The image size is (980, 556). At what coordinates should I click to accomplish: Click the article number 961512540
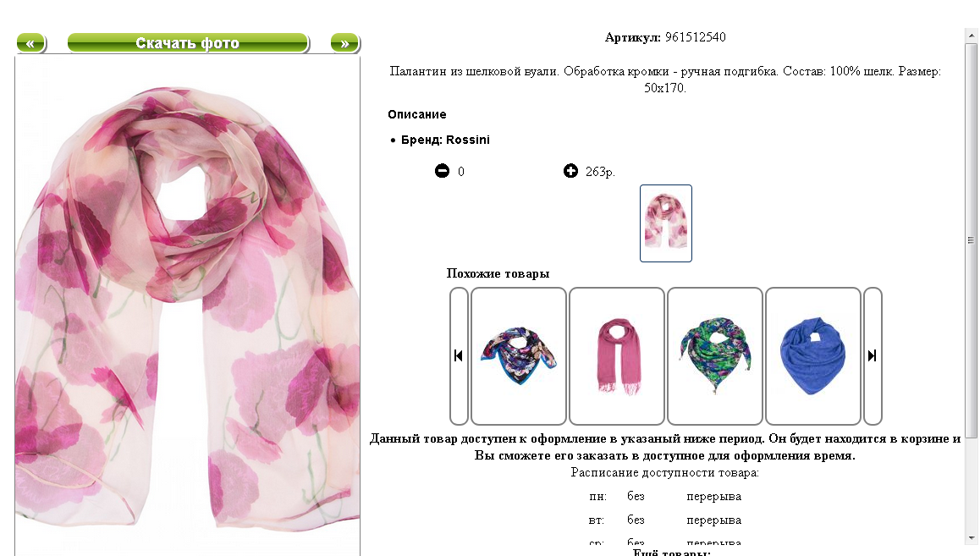[695, 37]
